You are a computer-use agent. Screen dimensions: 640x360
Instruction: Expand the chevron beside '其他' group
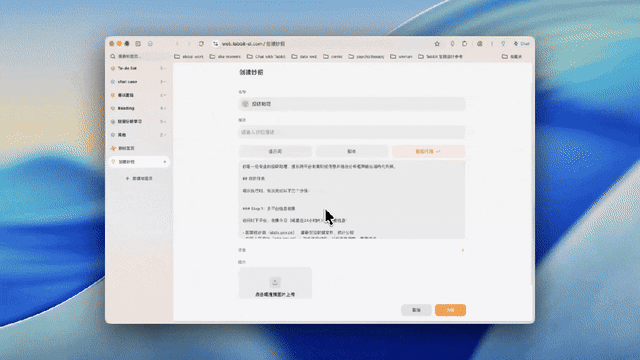tap(165, 135)
